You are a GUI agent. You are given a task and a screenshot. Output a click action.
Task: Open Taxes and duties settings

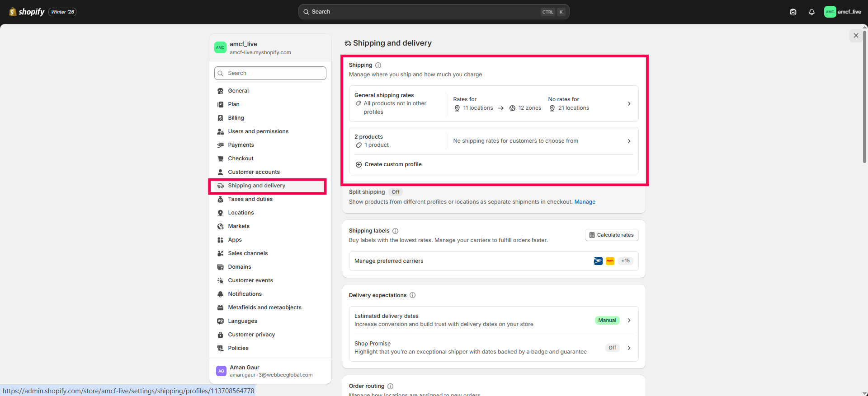tap(250, 199)
